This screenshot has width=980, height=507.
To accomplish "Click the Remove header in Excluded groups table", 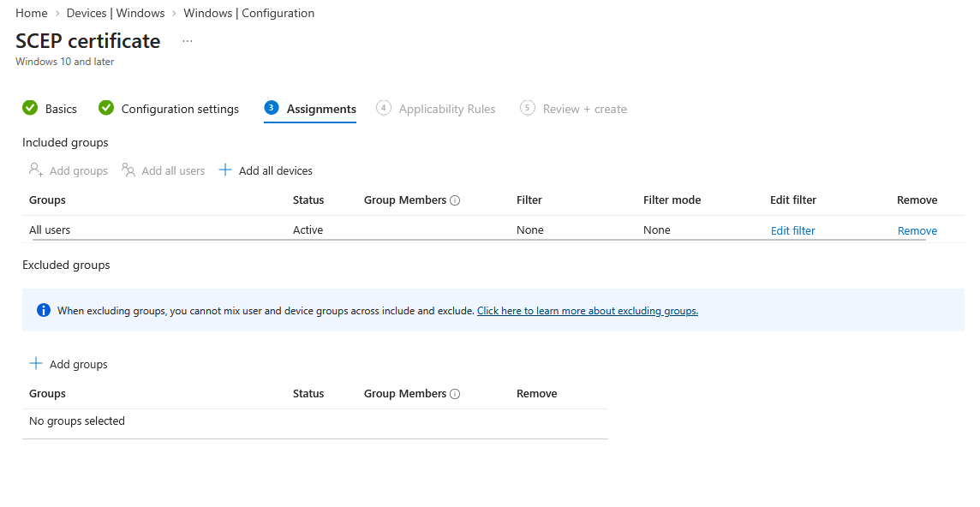I will click(x=537, y=394).
